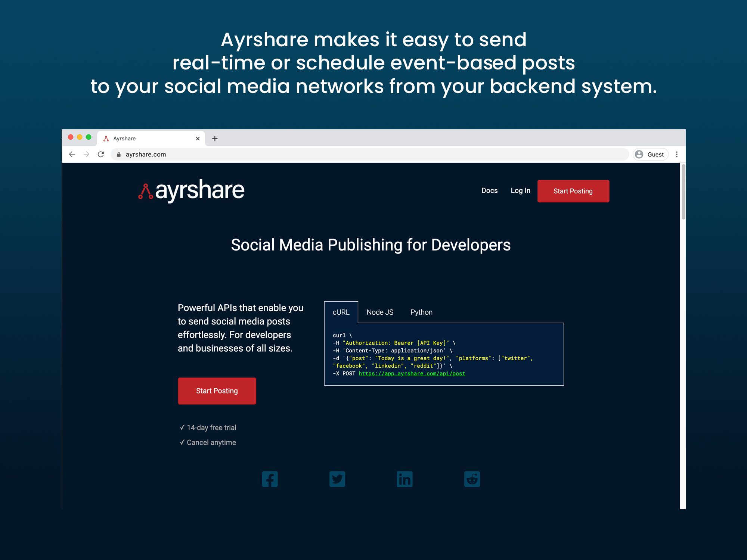Viewport: 747px width, 560px height.
Task: Switch to the Python code tab
Action: [x=421, y=312]
